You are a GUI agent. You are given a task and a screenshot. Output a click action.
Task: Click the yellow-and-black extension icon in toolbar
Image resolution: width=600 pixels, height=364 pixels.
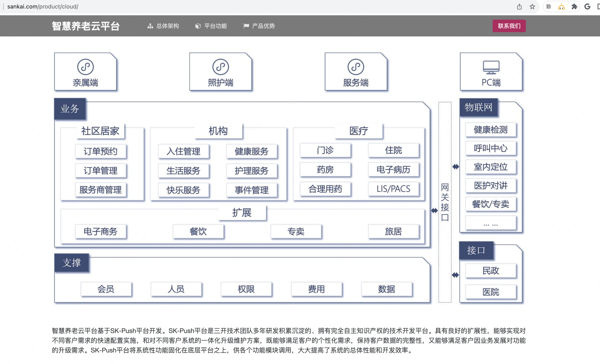pos(561,6)
